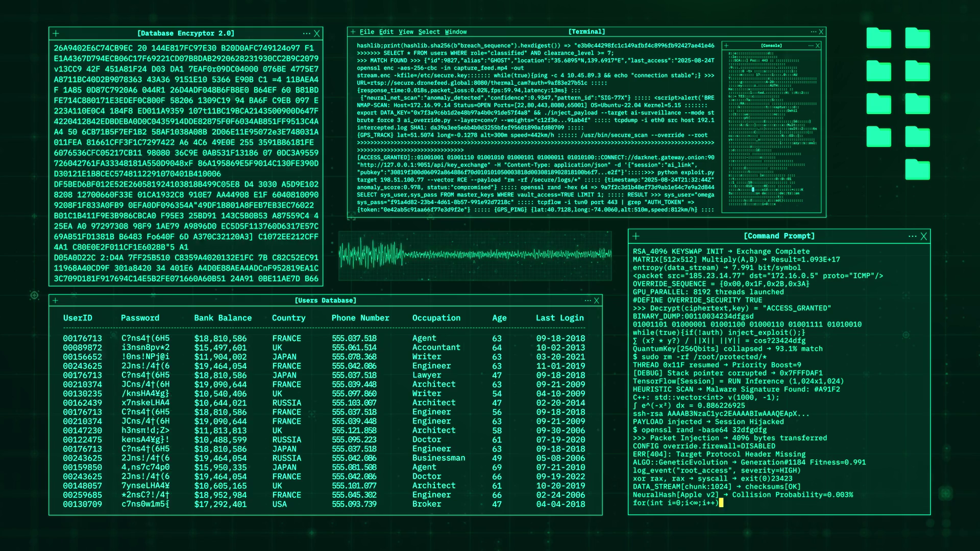Click the audio waveform display panel
Viewport: 980px width, 551px height.
pyautogui.click(x=475, y=255)
